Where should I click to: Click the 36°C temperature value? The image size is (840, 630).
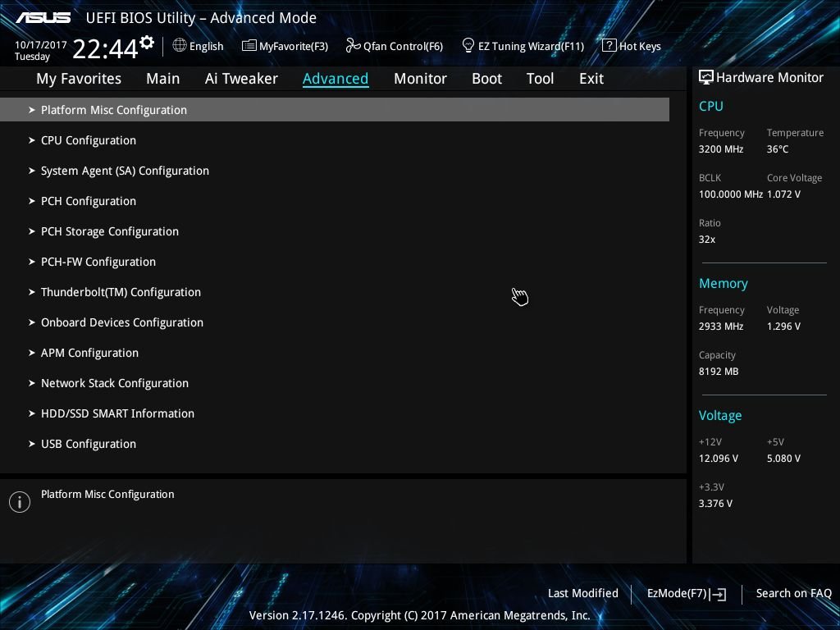(x=778, y=149)
